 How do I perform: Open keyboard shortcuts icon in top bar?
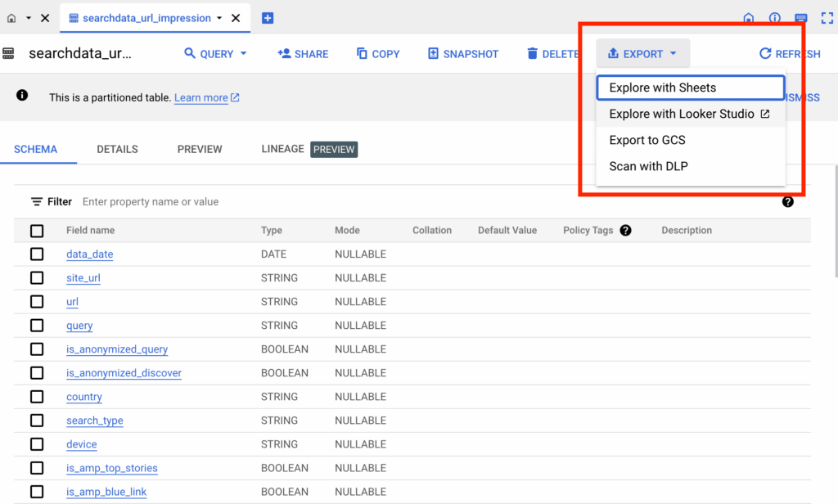pyautogui.click(x=800, y=18)
